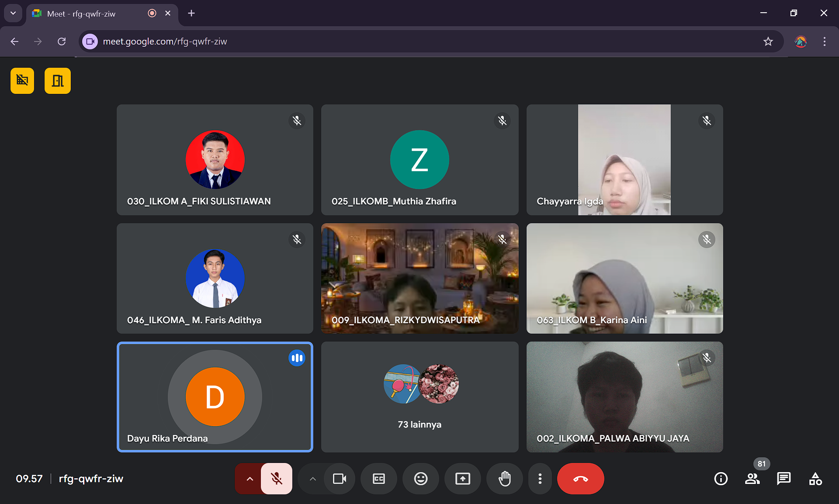Viewport: 839px width, 504px height.
Task: Click the present screen icon
Action: click(462, 479)
